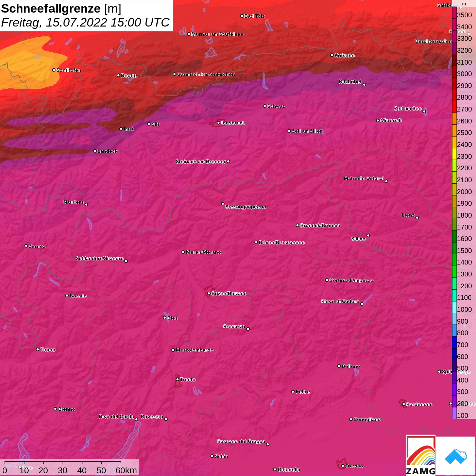Click the Cortina d'Ampezzo marker
Screen dimensions: 476x476
(327, 280)
